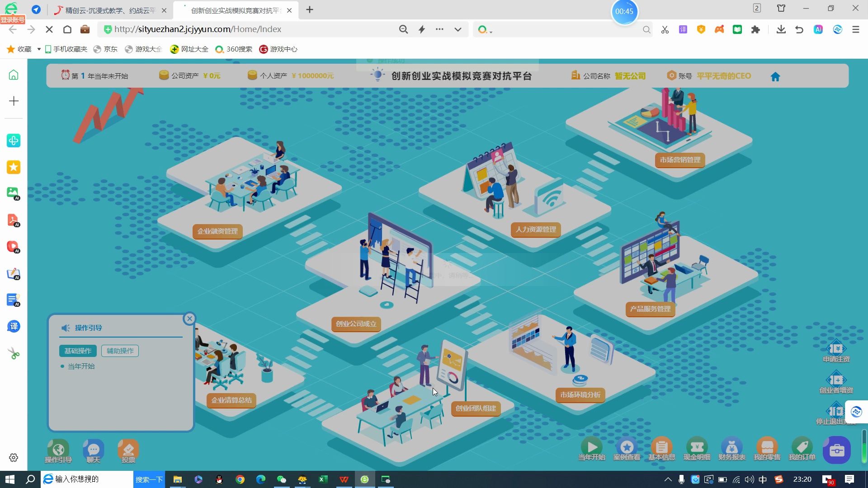This screenshot has height=488, width=868.
Task: Click the 当年开始 guide link
Action: (81, 366)
